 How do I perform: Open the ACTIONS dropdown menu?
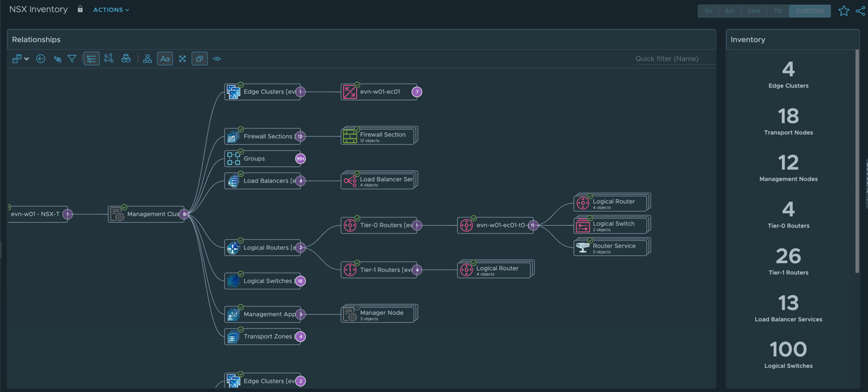[x=111, y=10]
